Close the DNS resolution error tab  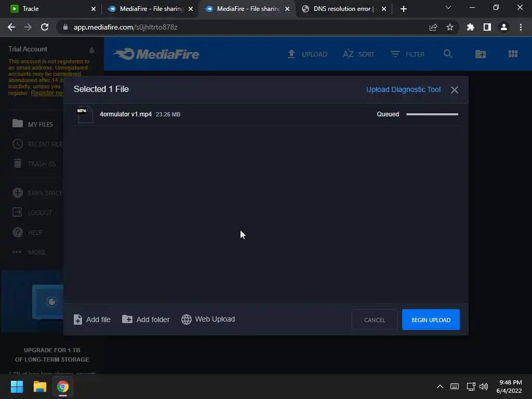pos(384,9)
